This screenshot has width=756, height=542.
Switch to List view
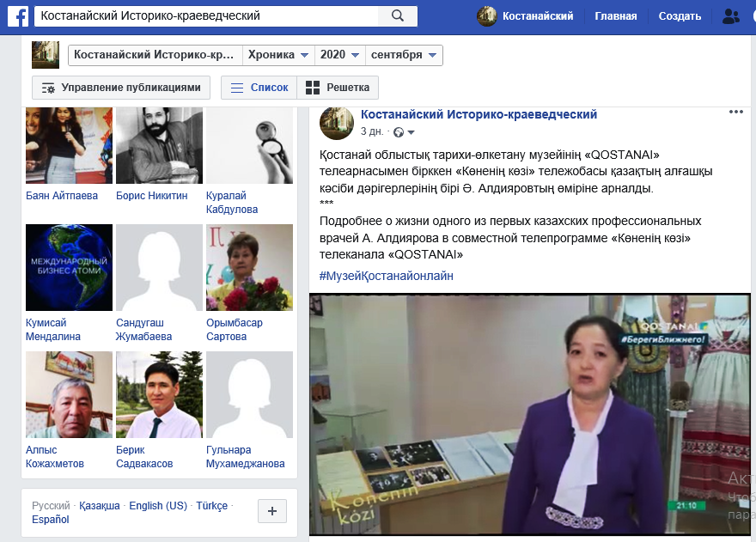259,88
